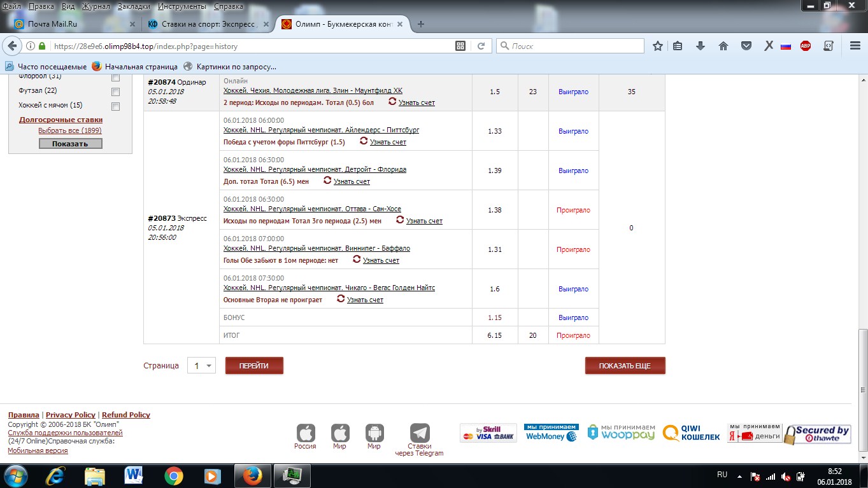Open a new tab with plus button
This screenshot has height=488, width=868.
[x=421, y=24]
